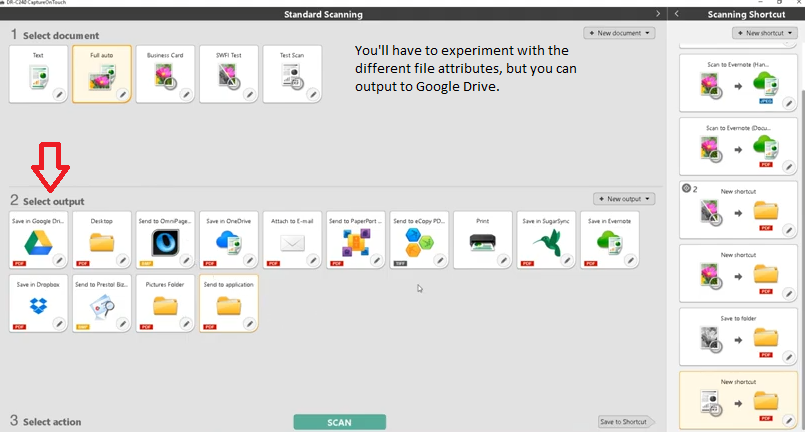Pick the Attach to E-mail output
This screenshot has height=432, width=805.
(x=290, y=240)
